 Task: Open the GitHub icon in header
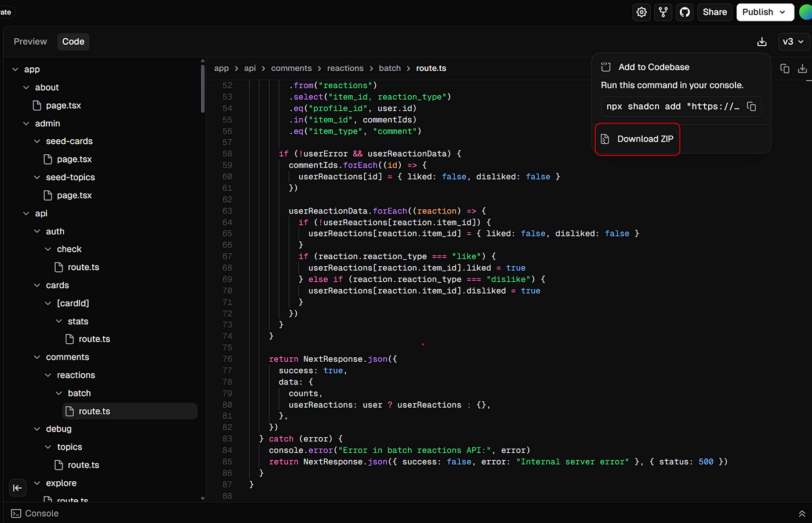point(685,12)
